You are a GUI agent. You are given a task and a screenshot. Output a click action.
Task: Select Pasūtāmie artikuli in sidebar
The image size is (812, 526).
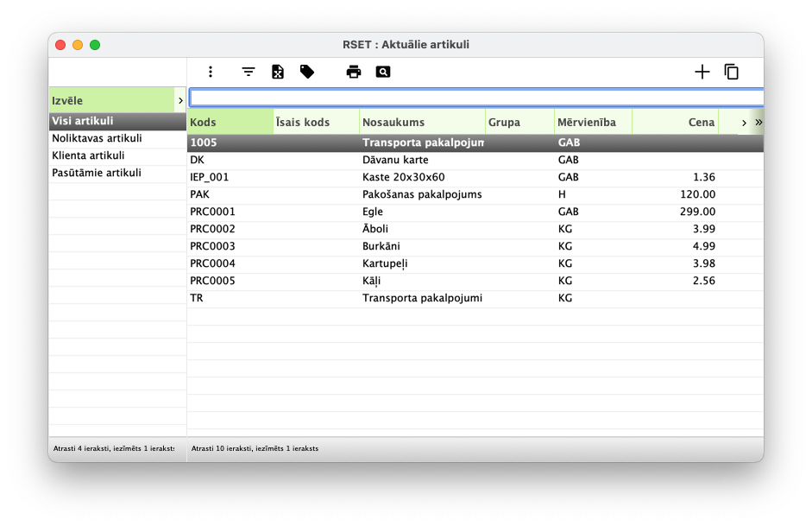coord(97,173)
